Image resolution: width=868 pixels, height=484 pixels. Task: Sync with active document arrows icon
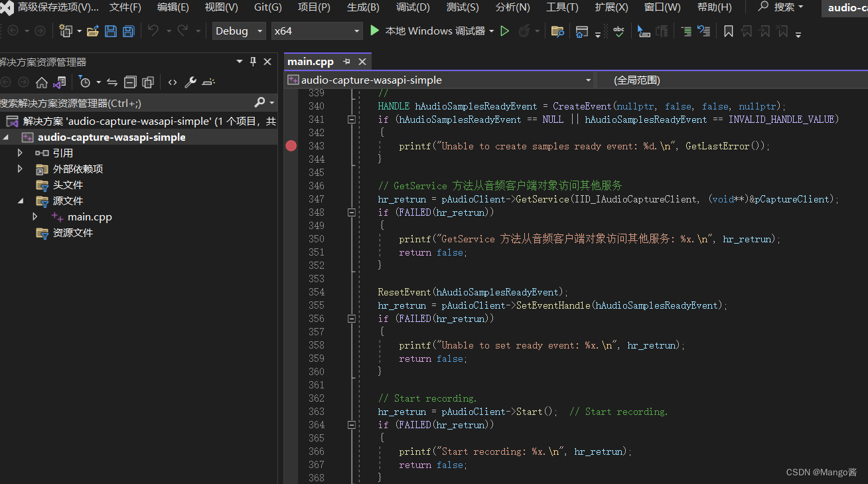[112, 82]
